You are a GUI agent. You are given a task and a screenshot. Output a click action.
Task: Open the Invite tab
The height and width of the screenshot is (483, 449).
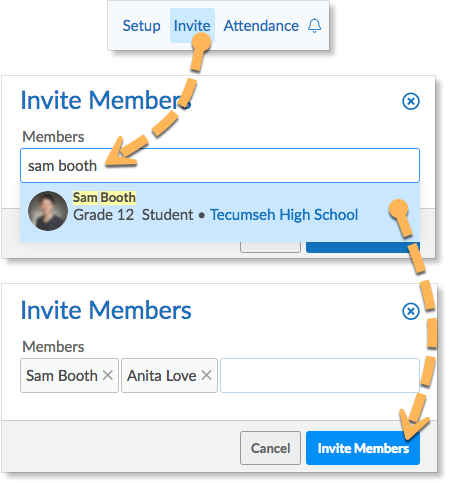(x=192, y=26)
